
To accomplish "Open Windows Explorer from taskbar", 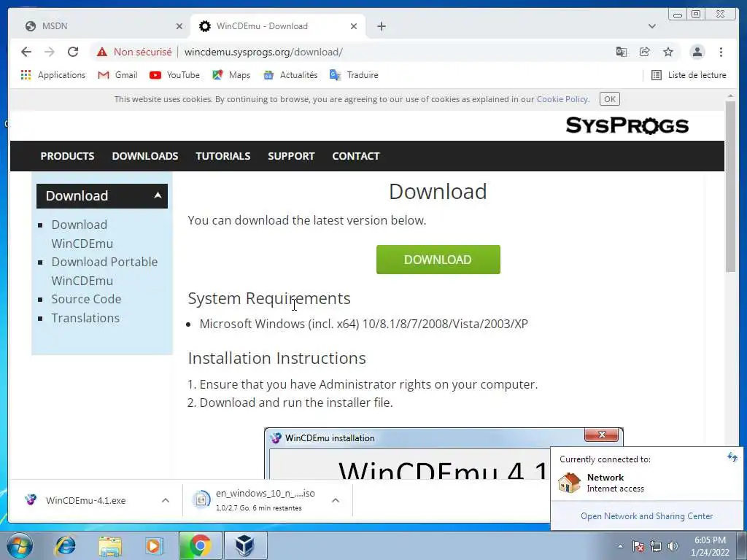I will point(110,545).
